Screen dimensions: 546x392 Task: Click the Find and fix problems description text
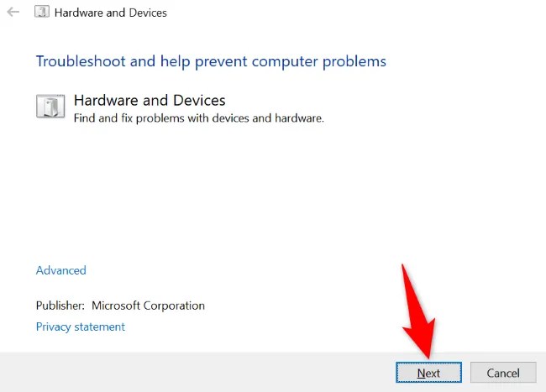pos(199,118)
